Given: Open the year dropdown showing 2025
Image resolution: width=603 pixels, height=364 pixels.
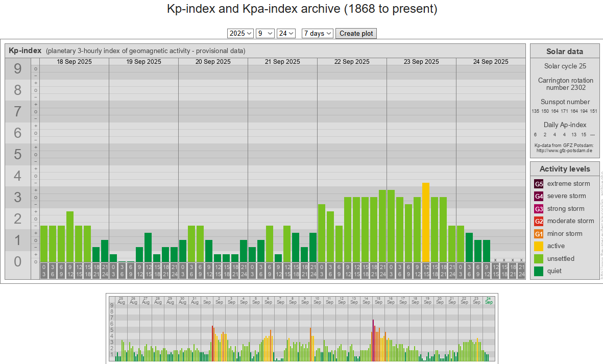Looking at the screenshot, I should pos(240,33).
